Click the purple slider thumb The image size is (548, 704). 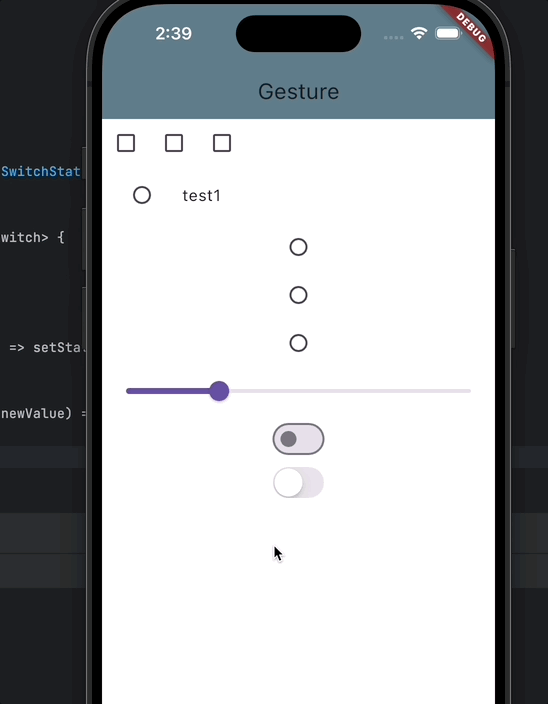(x=219, y=391)
